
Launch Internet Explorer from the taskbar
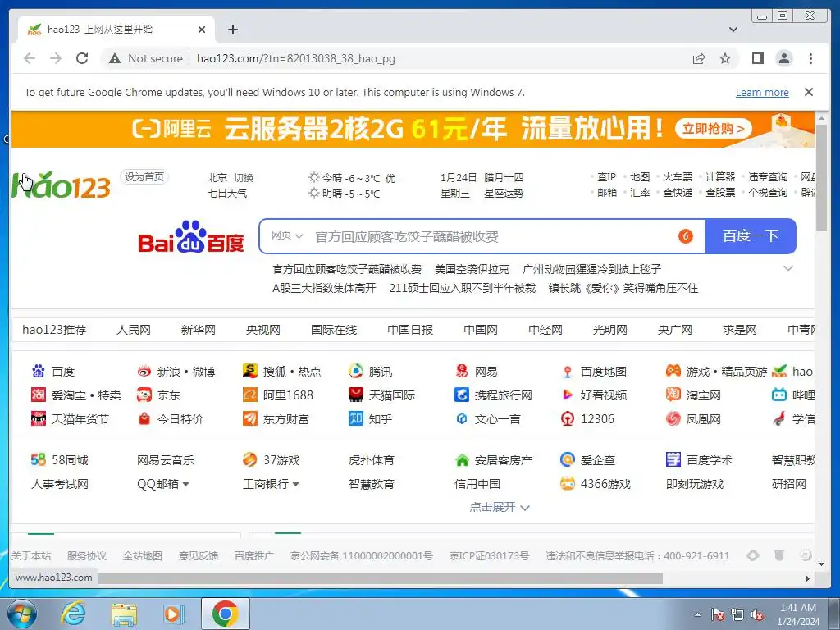click(x=73, y=614)
